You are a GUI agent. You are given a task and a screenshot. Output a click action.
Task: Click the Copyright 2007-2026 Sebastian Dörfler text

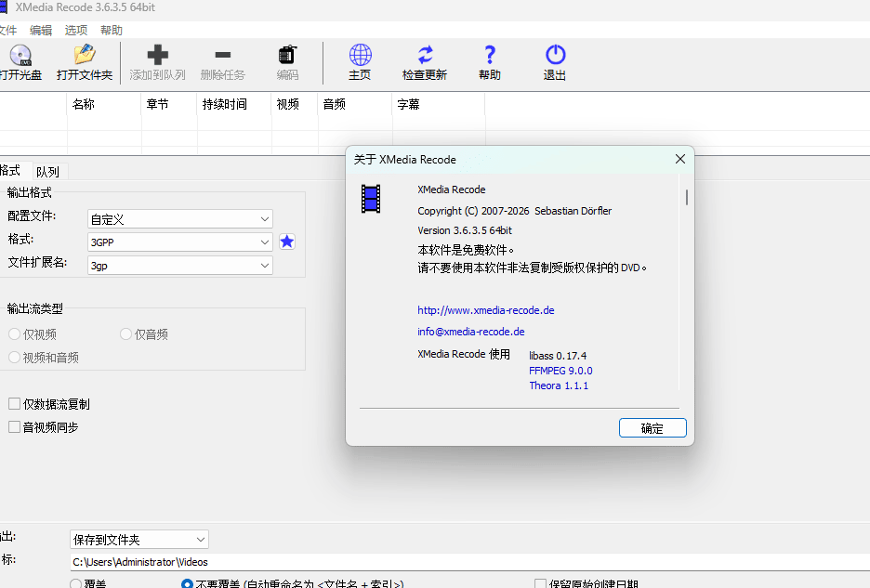pyautogui.click(x=514, y=211)
